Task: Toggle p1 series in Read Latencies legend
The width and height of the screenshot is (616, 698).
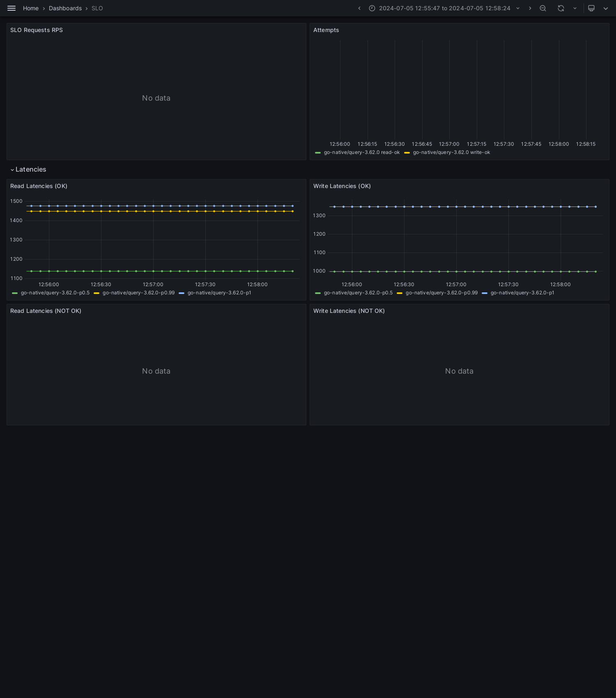Action: click(x=219, y=293)
